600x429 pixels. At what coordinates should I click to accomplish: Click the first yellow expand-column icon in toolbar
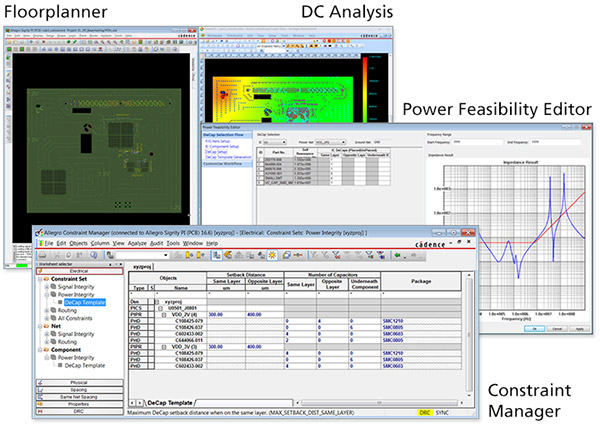[189, 255]
